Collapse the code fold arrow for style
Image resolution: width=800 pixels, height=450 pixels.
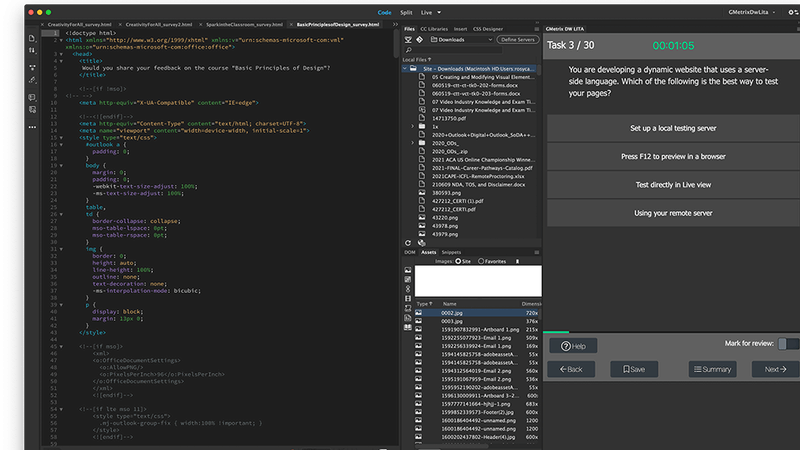click(61, 138)
